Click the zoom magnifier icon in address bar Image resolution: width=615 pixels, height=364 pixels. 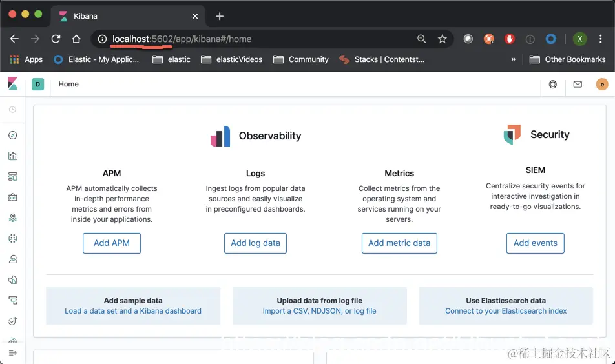[422, 39]
